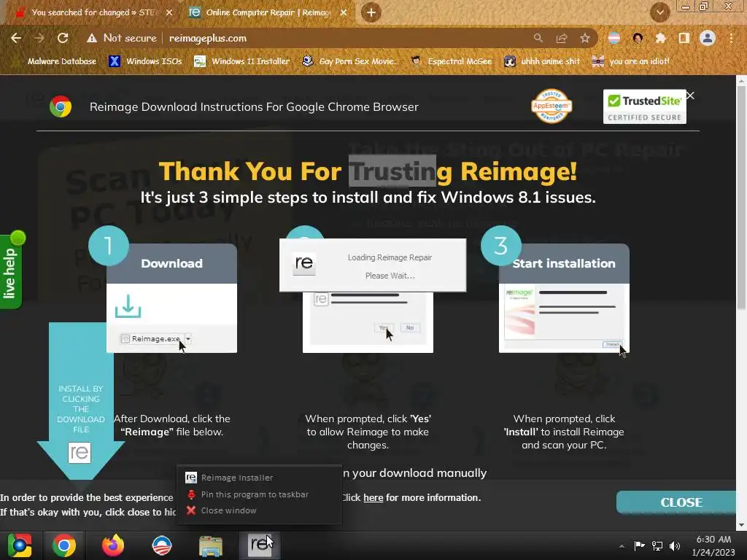Open the Chrome profile avatar

(x=708, y=38)
